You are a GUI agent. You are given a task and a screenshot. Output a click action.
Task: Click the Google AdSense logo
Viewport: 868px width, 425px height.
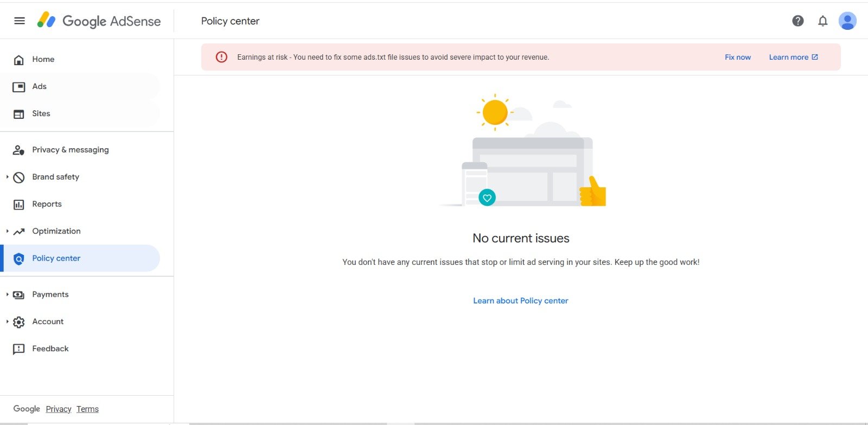pyautogui.click(x=99, y=21)
